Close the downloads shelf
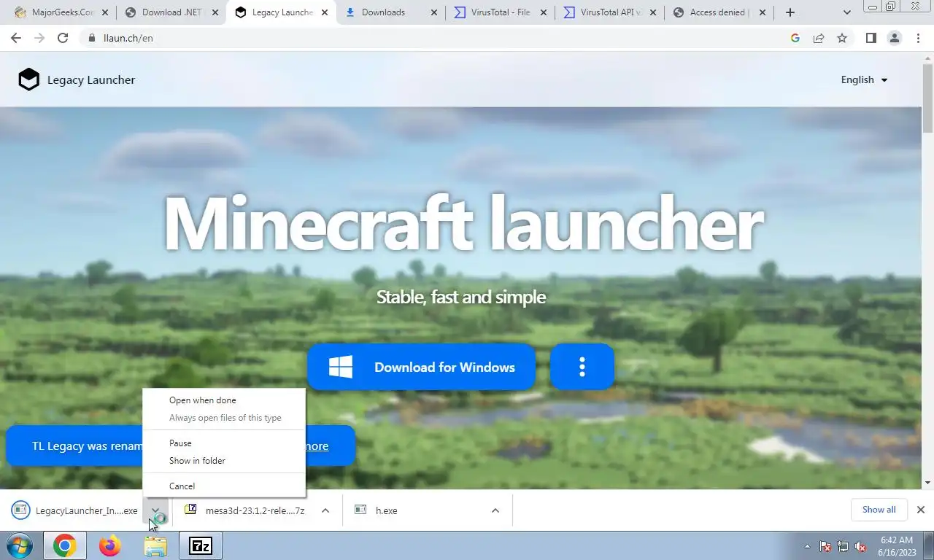The image size is (934, 560). point(920,510)
